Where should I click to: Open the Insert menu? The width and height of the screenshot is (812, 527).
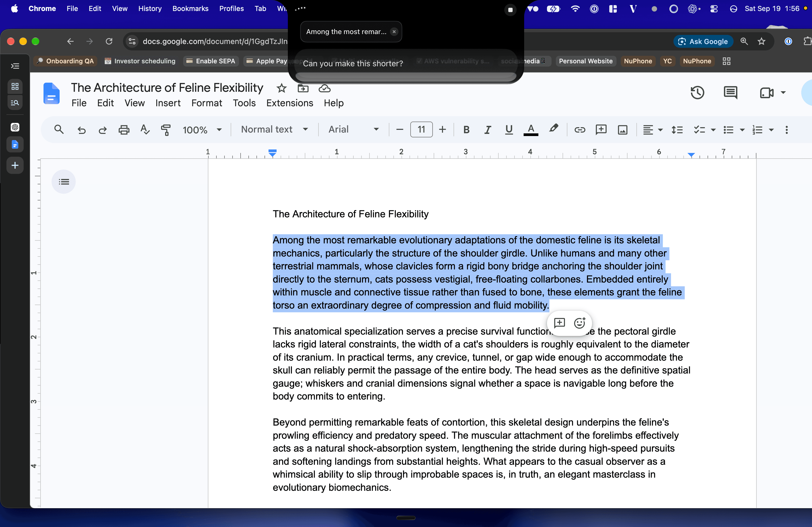[x=168, y=103]
